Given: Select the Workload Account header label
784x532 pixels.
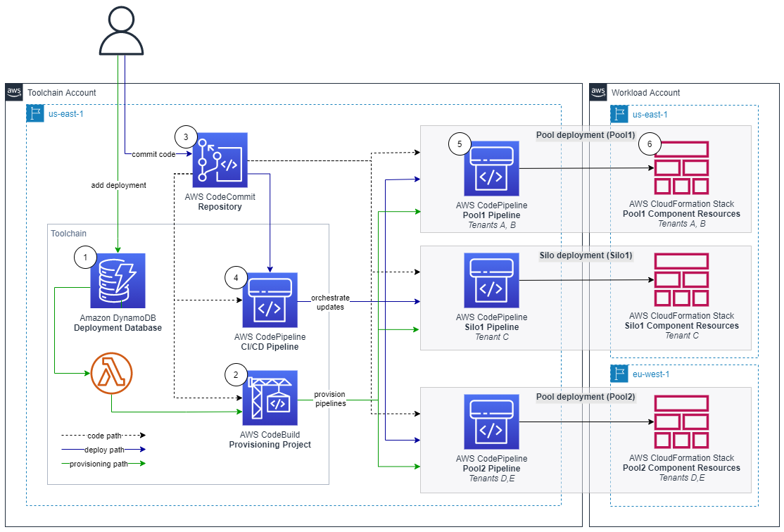Looking at the screenshot, I should click(x=646, y=92).
